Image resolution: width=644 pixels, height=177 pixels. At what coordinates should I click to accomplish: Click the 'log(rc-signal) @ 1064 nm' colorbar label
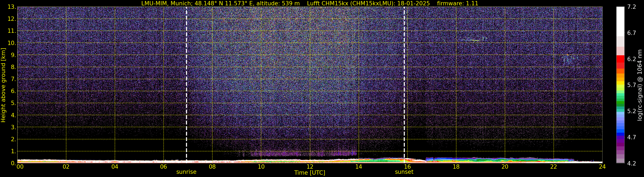click(640, 85)
